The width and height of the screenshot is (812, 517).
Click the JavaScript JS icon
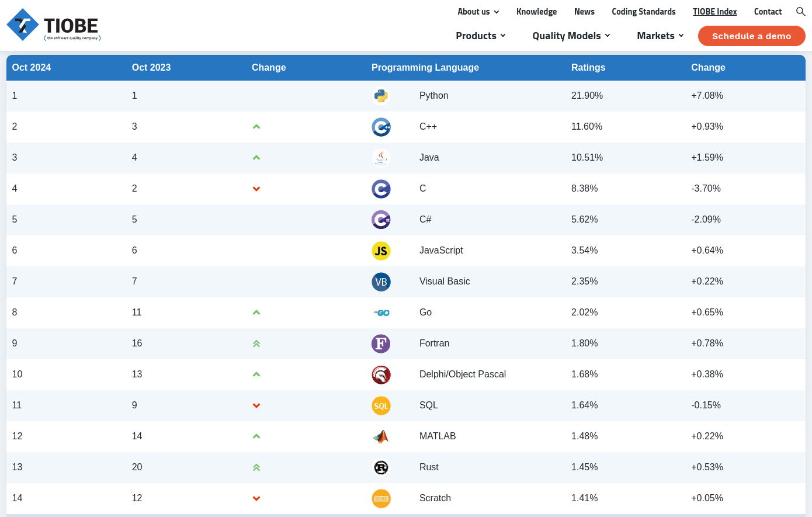(x=381, y=251)
